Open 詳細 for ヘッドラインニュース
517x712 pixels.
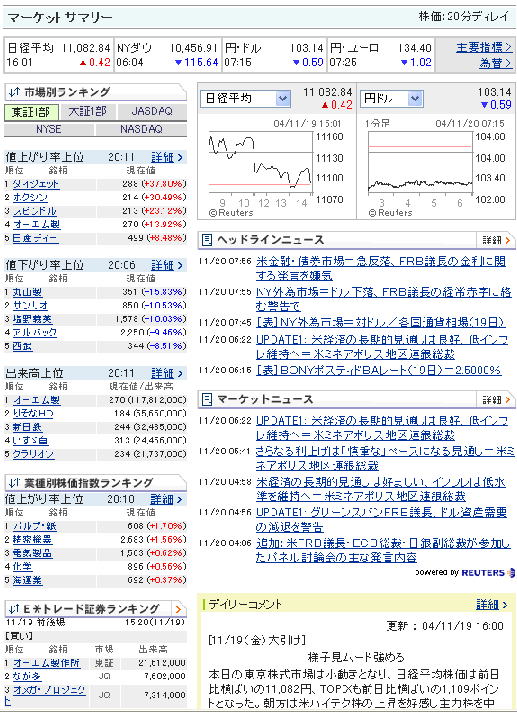pos(496,240)
